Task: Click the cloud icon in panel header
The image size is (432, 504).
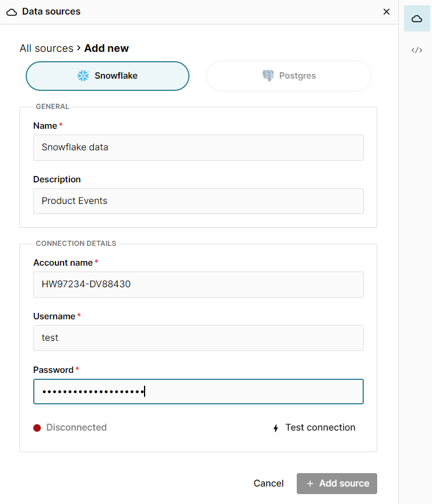Action: pyautogui.click(x=12, y=12)
